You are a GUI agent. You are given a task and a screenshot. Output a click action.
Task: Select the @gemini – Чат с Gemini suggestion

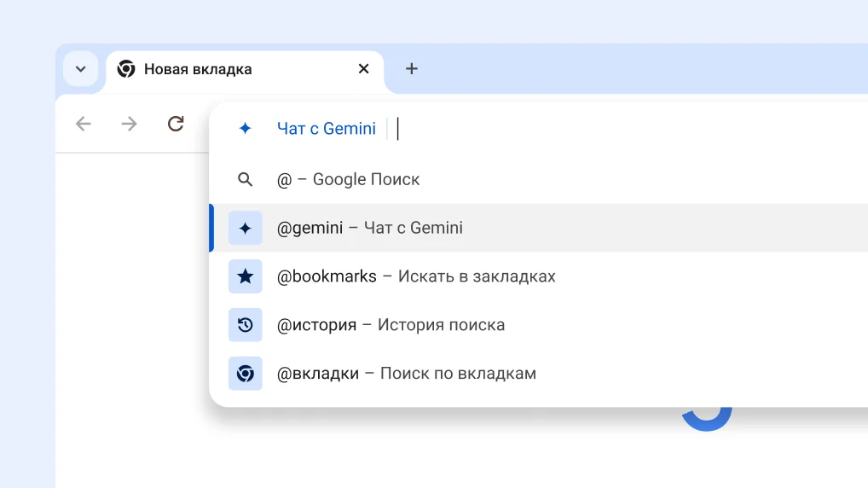pos(539,228)
